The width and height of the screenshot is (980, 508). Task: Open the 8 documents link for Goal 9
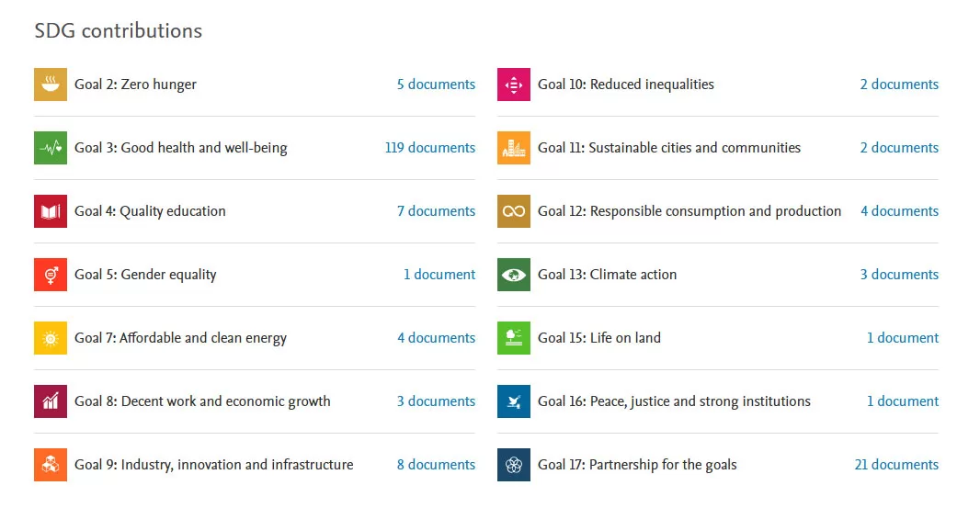pos(437,465)
